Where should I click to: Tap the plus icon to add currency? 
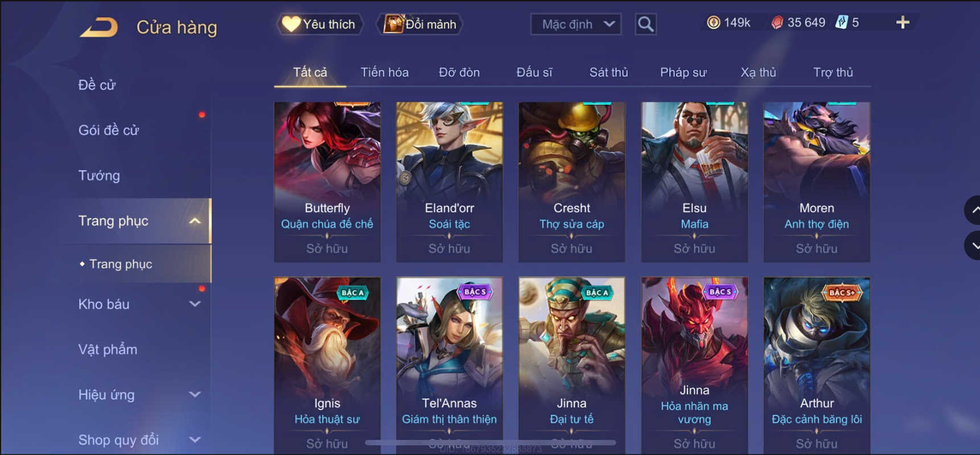coord(903,22)
